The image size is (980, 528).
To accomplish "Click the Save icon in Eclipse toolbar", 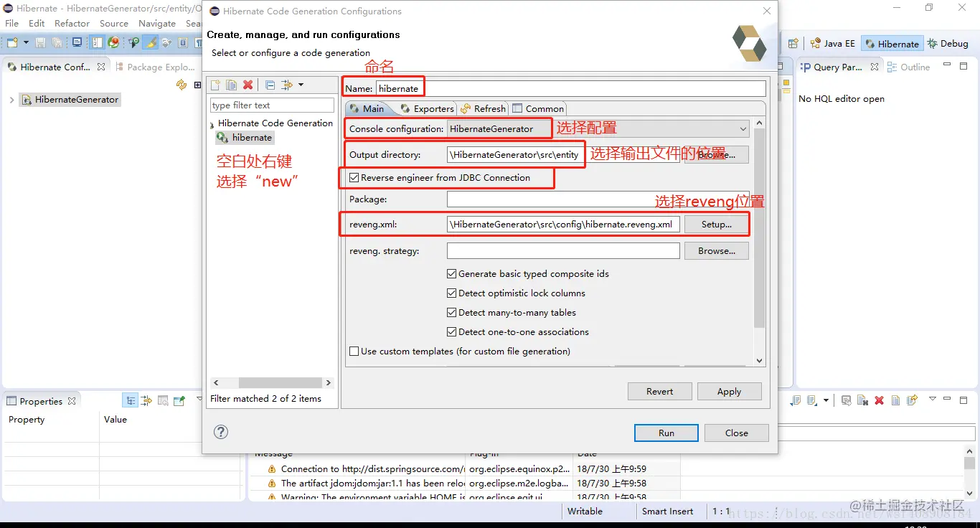I will click(x=41, y=43).
